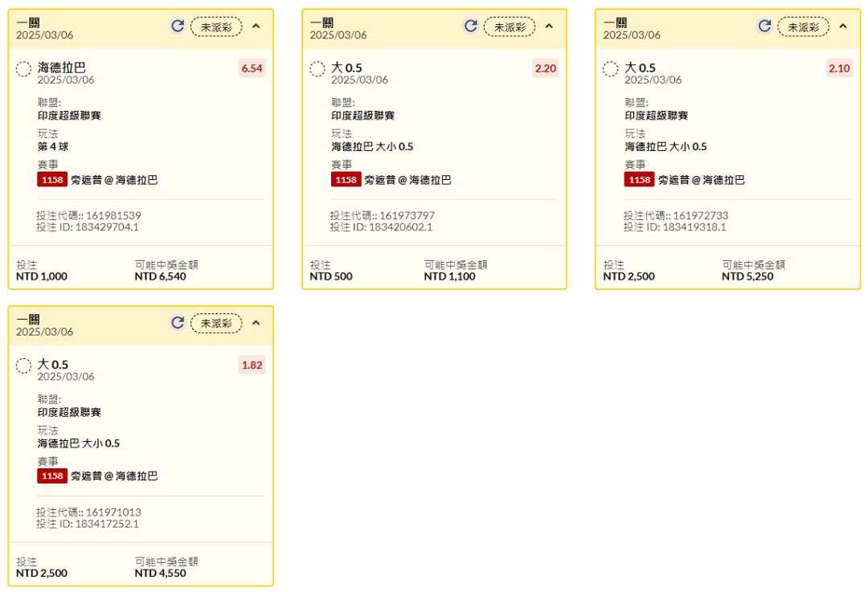Image resolution: width=868 pixels, height=592 pixels.
Task: Click 1158 event badge in 1.82 odds card
Action: tap(52, 476)
